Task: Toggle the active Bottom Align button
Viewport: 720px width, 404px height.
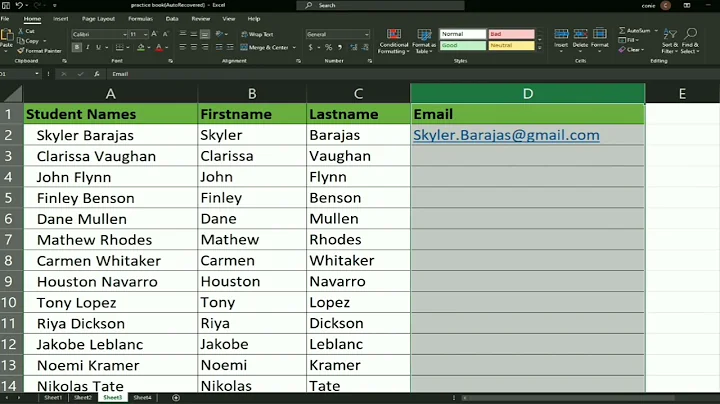Action: (205, 34)
